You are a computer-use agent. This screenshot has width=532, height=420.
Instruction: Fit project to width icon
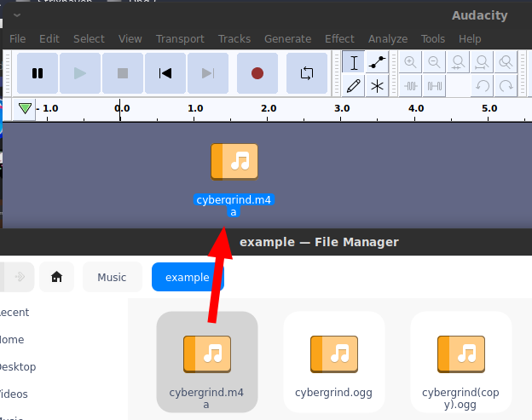tap(482, 62)
